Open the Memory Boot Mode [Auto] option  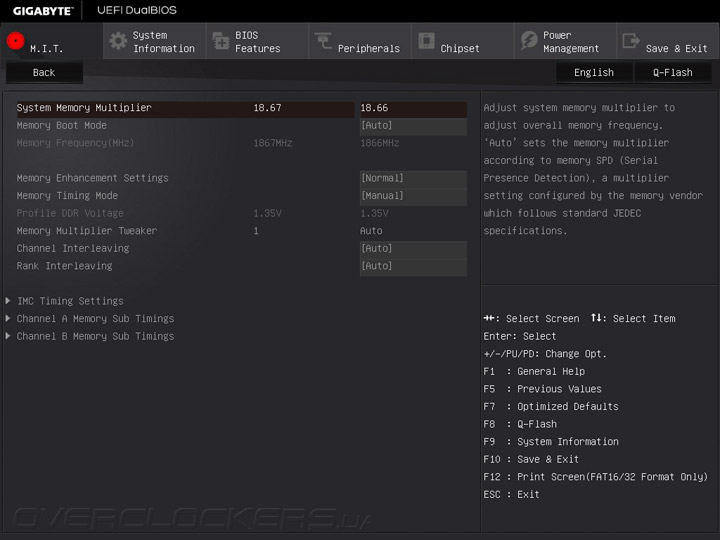pos(413,125)
